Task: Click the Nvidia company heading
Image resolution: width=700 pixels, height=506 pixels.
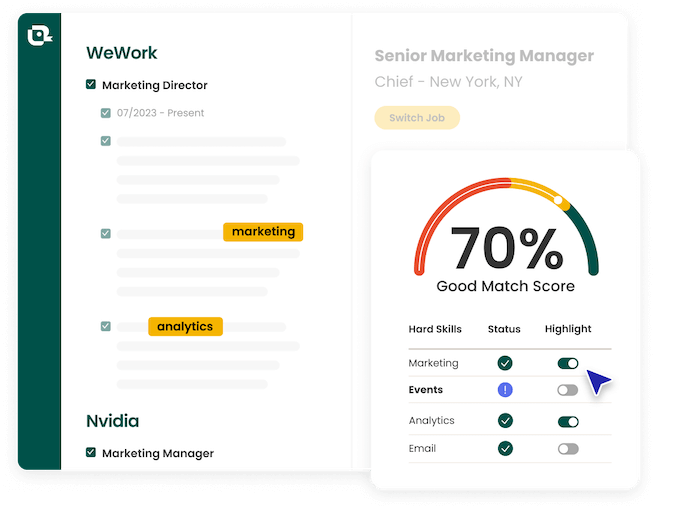Action: (x=112, y=421)
